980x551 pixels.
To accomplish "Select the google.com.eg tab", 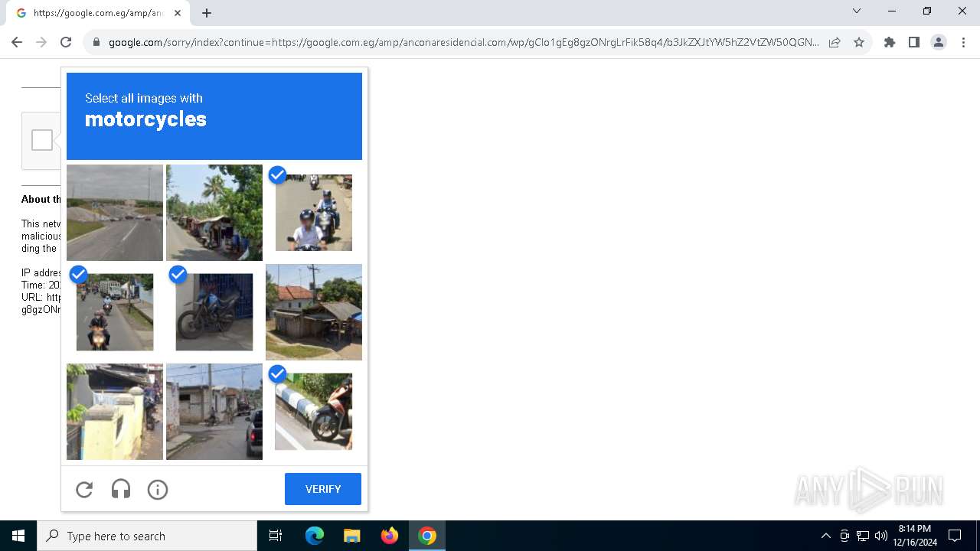I will (98, 13).
